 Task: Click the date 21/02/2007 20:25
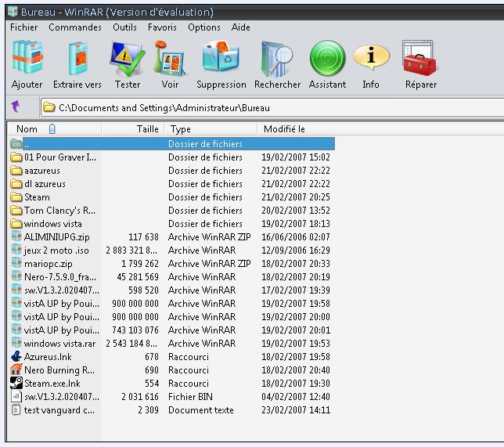[x=296, y=196]
